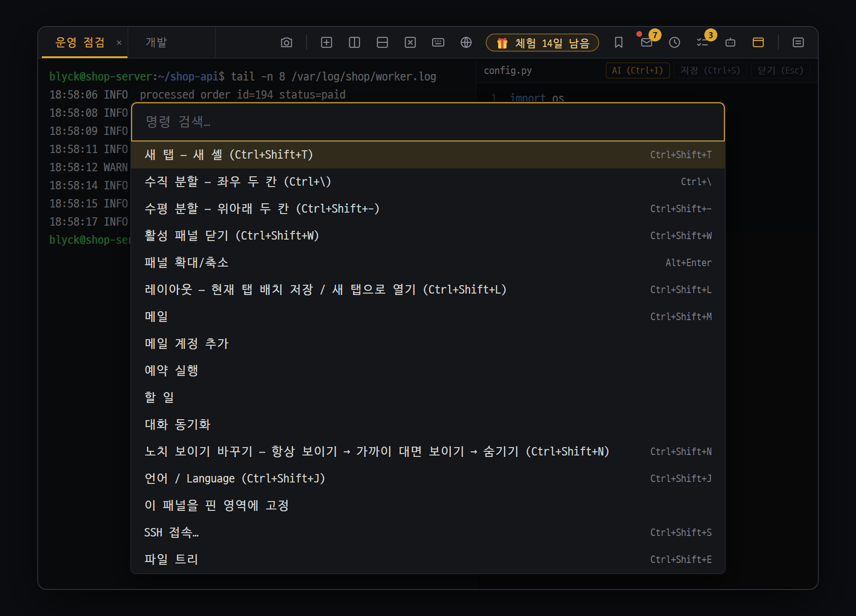This screenshot has width=856, height=616.
Task: Select 수직 분할 – 좌우 두 칸 command
Action: (428, 181)
